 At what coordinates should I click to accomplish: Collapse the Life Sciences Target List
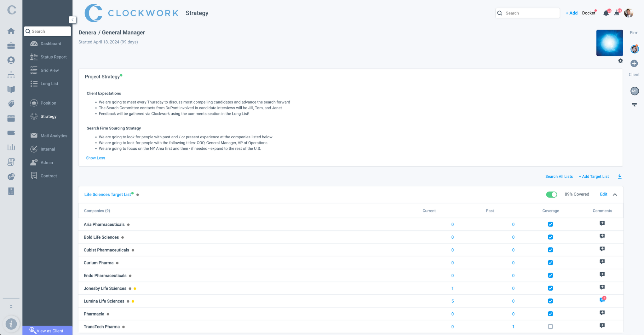(615, 194)
